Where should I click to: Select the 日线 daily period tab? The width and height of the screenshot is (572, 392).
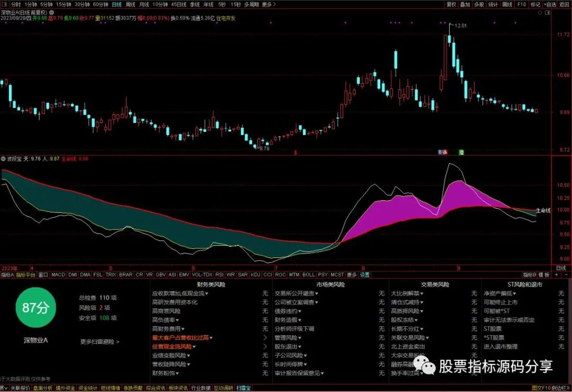[117, 4]
